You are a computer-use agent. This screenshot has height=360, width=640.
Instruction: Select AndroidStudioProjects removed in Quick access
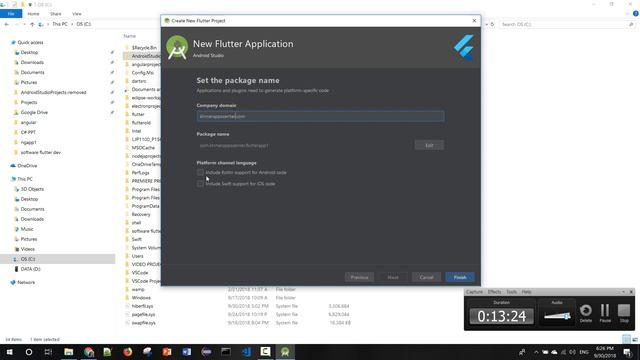coord(53,92)
